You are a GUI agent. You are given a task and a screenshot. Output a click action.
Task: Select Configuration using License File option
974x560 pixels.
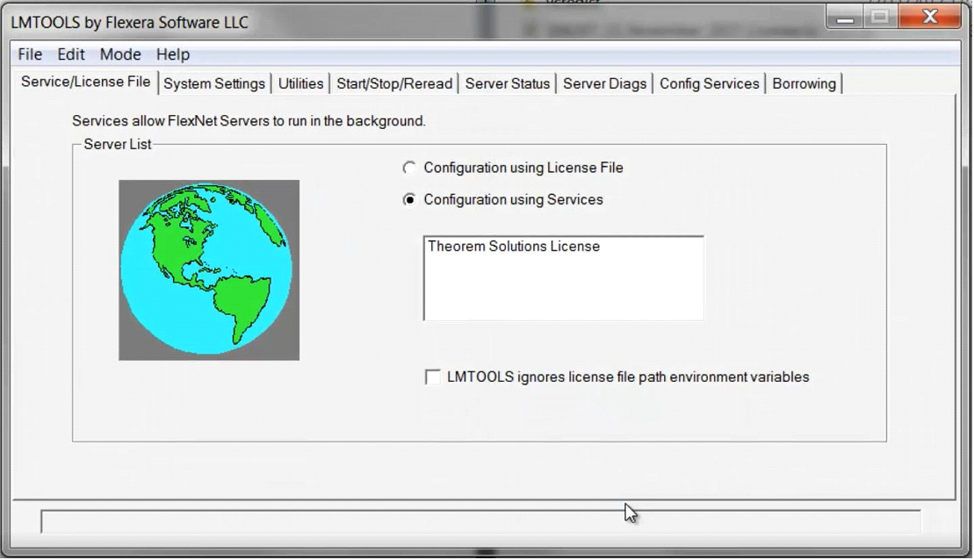tap(409, 168)
